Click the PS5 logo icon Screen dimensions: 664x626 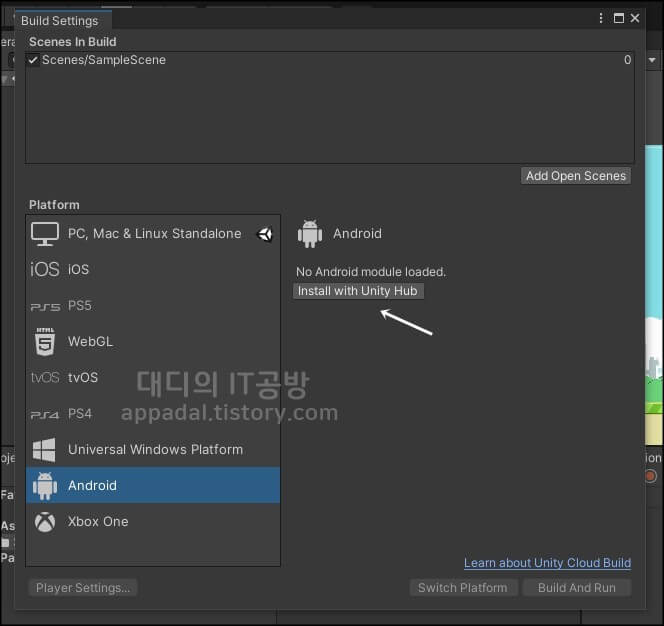pos(45,307)
